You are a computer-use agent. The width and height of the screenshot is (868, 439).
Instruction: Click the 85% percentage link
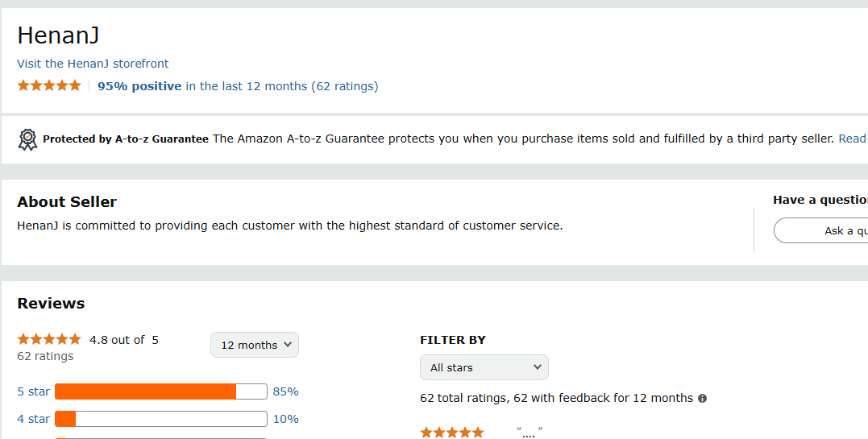285,391
